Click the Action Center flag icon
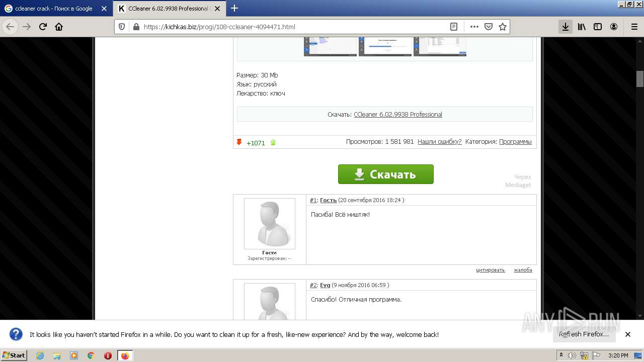The image size is (644, 362). (595, 355)
